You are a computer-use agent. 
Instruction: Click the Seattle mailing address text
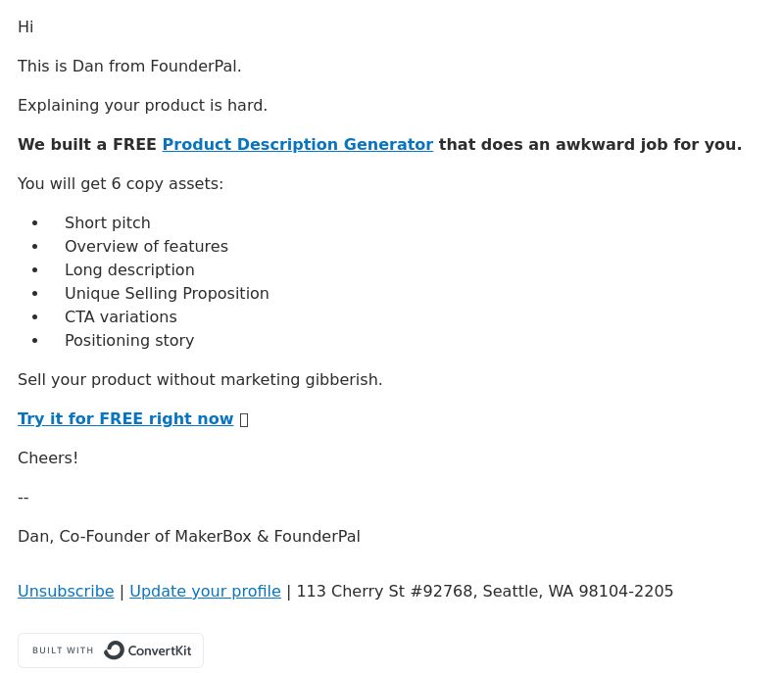485,591
